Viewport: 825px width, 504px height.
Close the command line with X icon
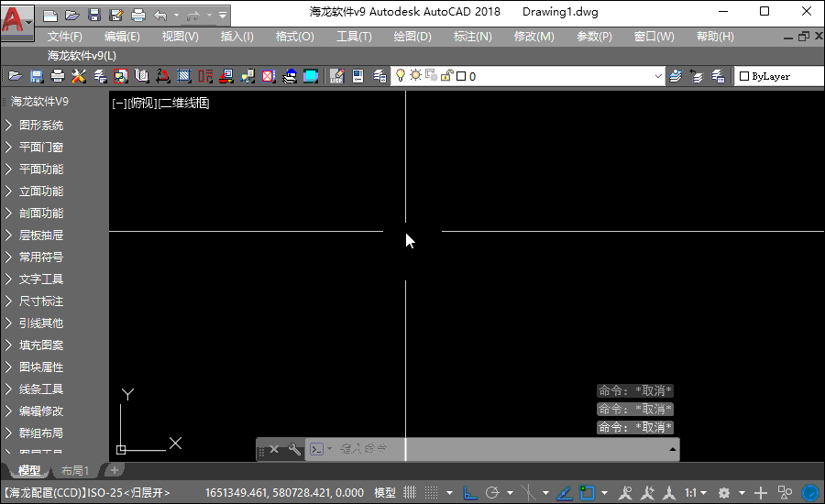point(274,449)
